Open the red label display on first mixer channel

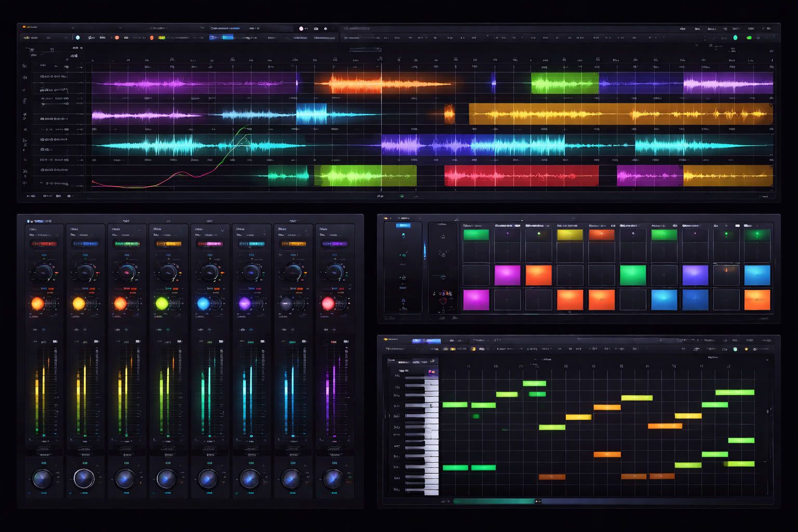click(44, 244)
